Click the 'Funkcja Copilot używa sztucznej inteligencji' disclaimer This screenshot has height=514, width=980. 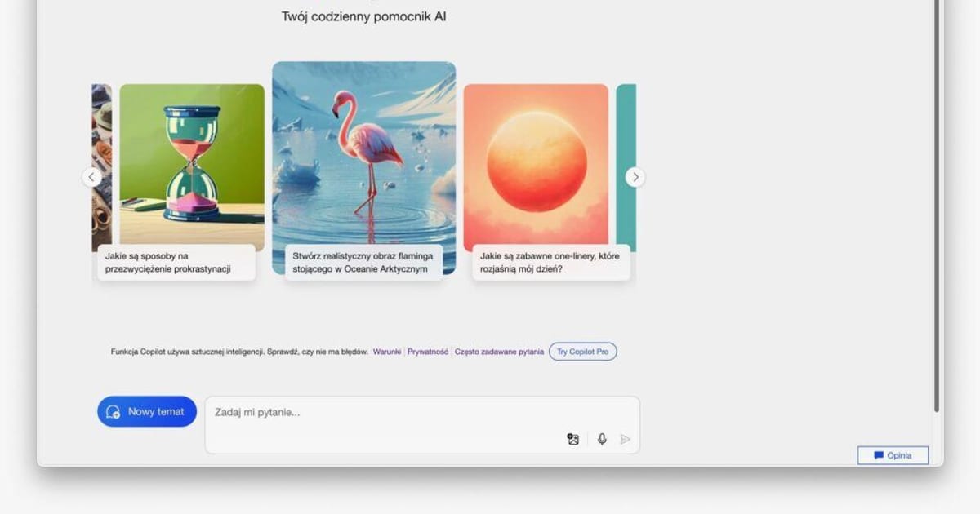point(239,352)
